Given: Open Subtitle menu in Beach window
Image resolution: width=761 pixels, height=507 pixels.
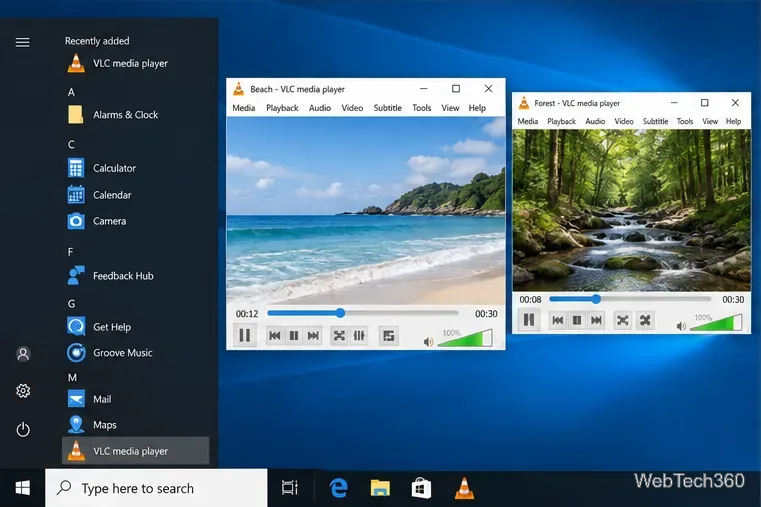Looking at the screenshot, I should pyautogui.click(x=387, y=108).
